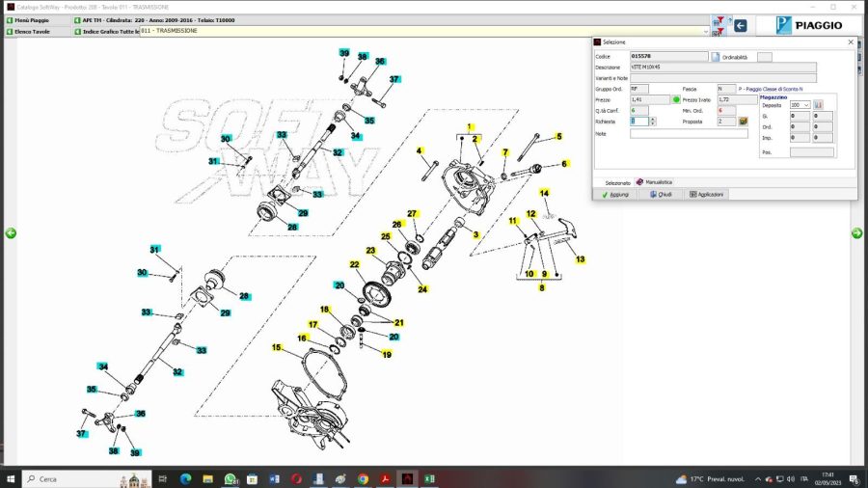Click the Applicazioni button
Screen dimensions: 868x488
[x=706, y=194]
